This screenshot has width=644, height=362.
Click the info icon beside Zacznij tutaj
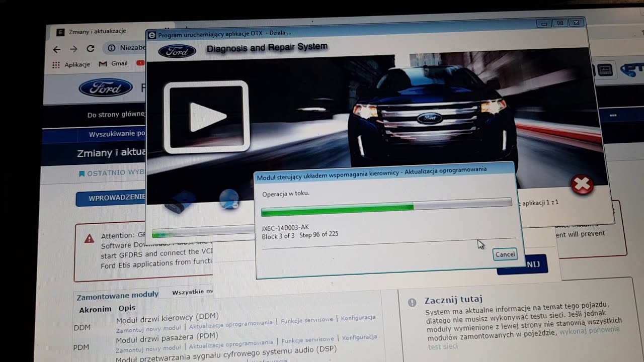tap(412, 302)
